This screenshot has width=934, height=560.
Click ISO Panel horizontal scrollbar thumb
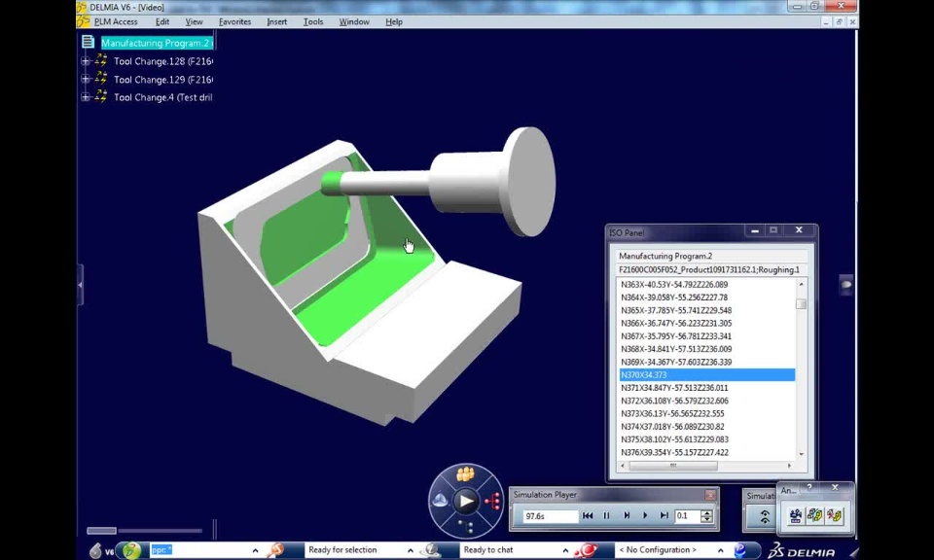pyautogui.click(x=673, y=466)
